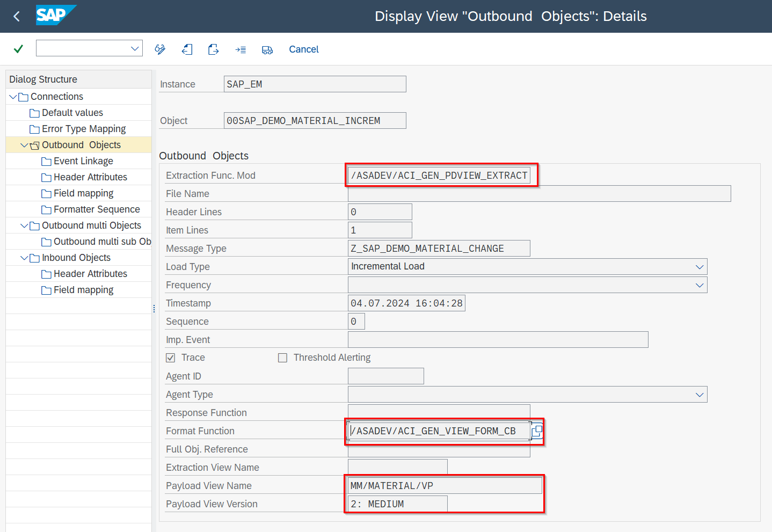Select Error Type Mapping tree item
Image resolution: width=772 pixels, height=532 pixels.
[x=84, y=129]
